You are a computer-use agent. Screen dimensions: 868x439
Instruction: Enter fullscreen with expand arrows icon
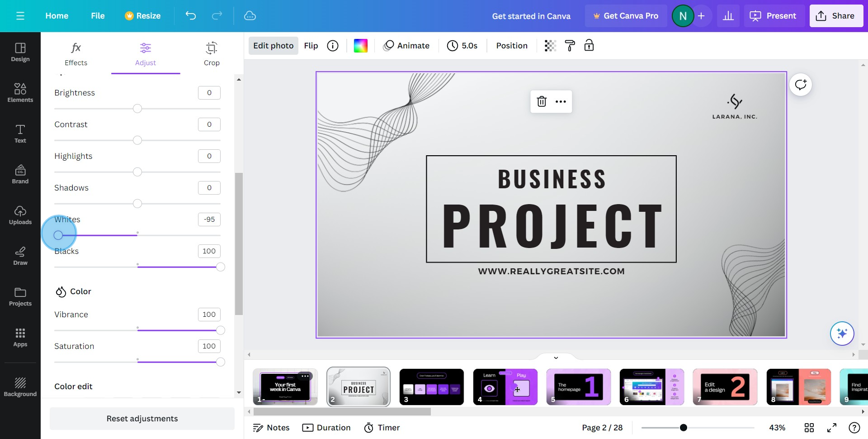(x=832, y=428)
